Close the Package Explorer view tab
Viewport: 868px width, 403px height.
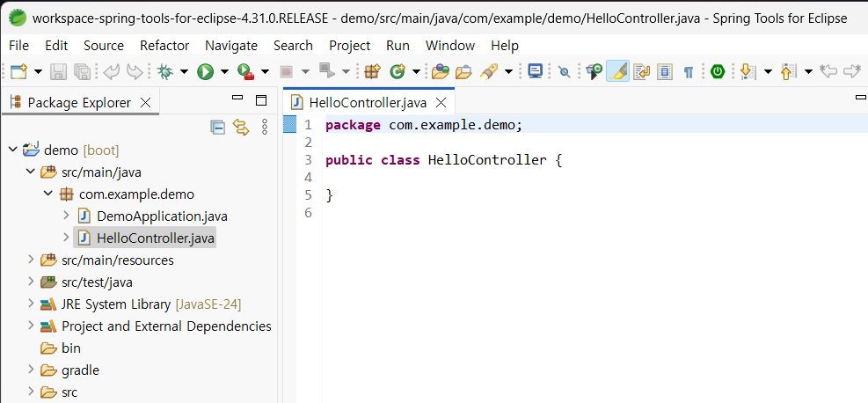coord(145,103)
